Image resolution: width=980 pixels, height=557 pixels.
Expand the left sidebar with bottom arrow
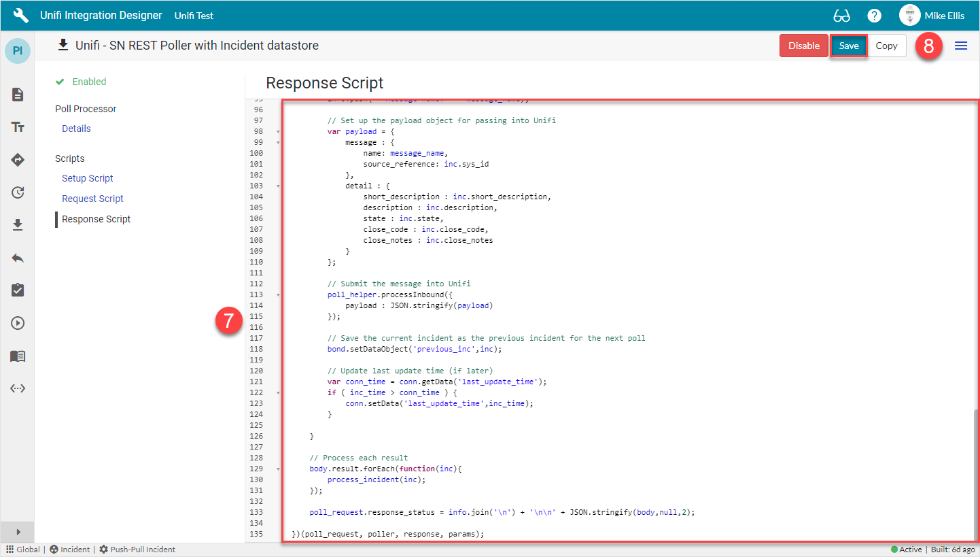pos(18,532)
